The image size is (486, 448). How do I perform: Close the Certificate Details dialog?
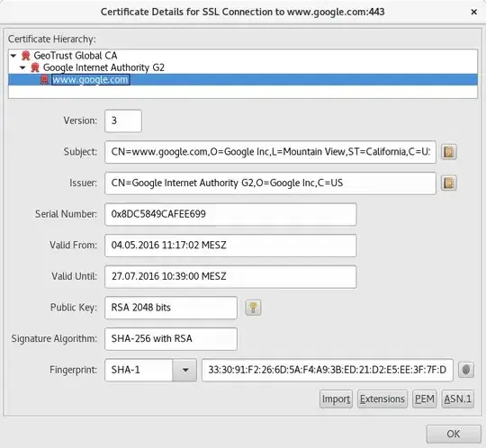(x=473, y=12)
